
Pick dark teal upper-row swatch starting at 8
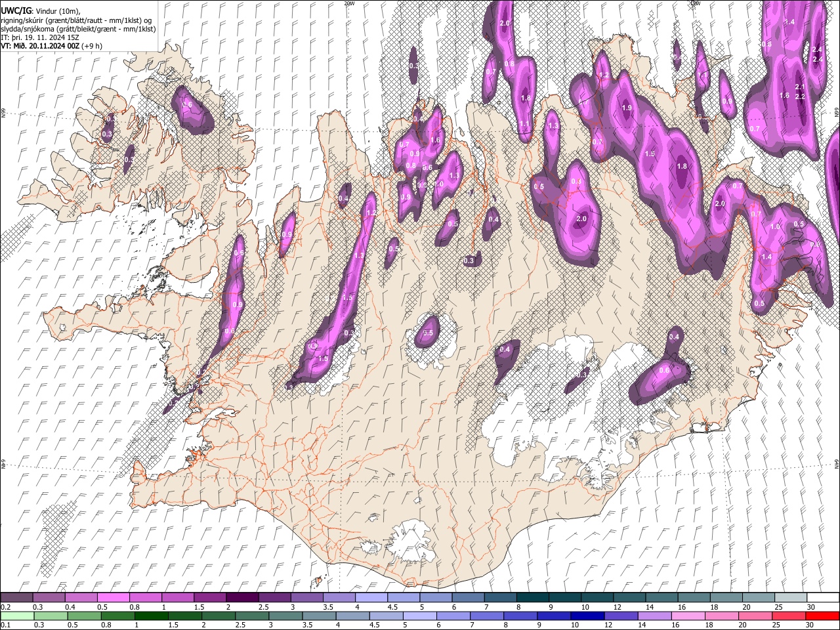pos(532,597)
